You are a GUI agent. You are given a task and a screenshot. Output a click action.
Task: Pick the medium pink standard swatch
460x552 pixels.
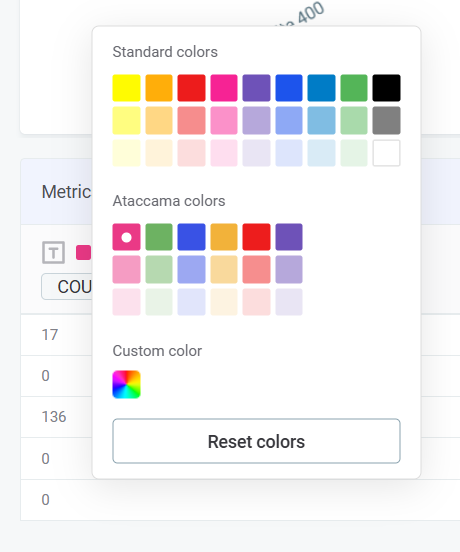pos(224,120)
